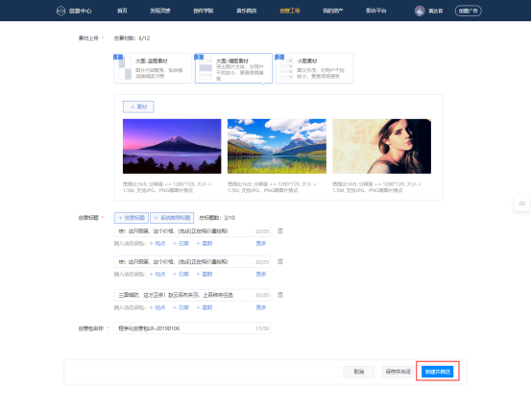
Task: Click the creative package name input field
Action: tap(192, 328)
